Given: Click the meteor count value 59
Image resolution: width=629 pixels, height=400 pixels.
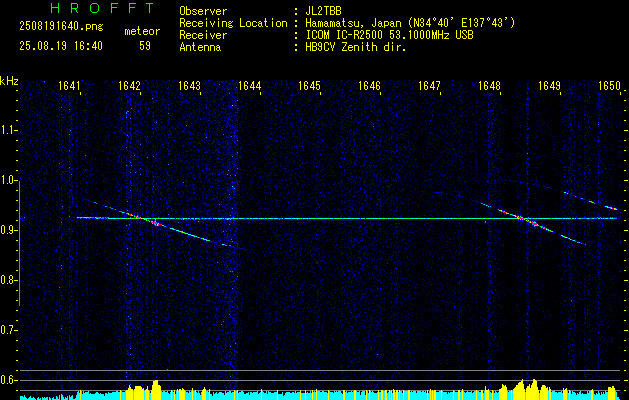Looking at the screenshot, I should coord(145,46).
